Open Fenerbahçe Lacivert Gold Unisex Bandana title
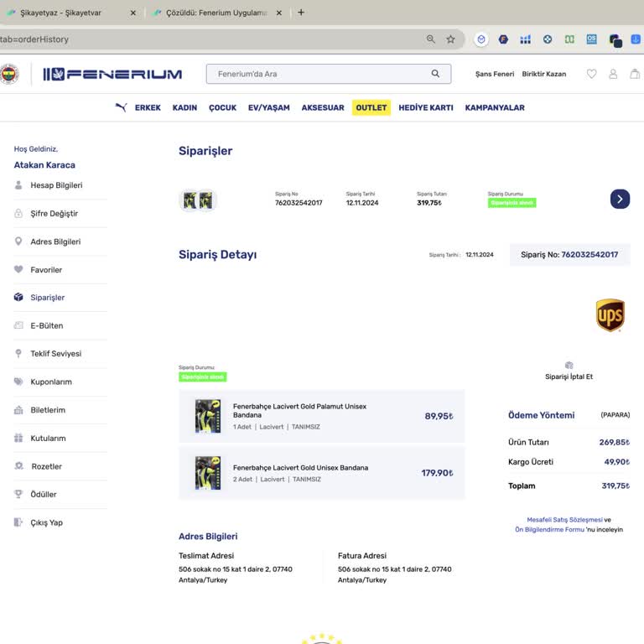Viewport: 644px width, 644px height. click(x=301, y=468)
